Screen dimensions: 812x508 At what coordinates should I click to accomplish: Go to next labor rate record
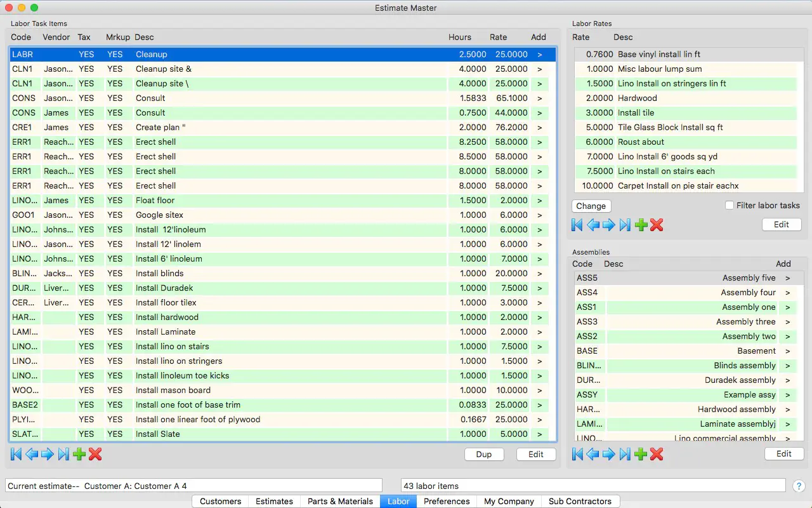click(x=608, y=224)
